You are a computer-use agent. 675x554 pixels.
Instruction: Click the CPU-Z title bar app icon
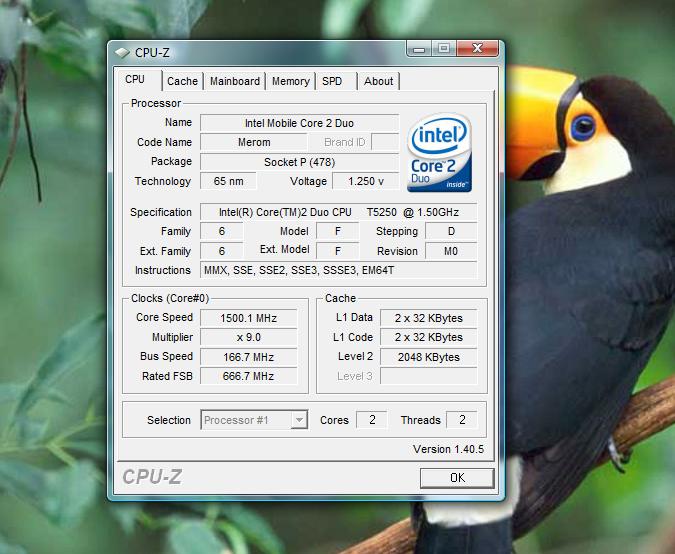point(122,53)
